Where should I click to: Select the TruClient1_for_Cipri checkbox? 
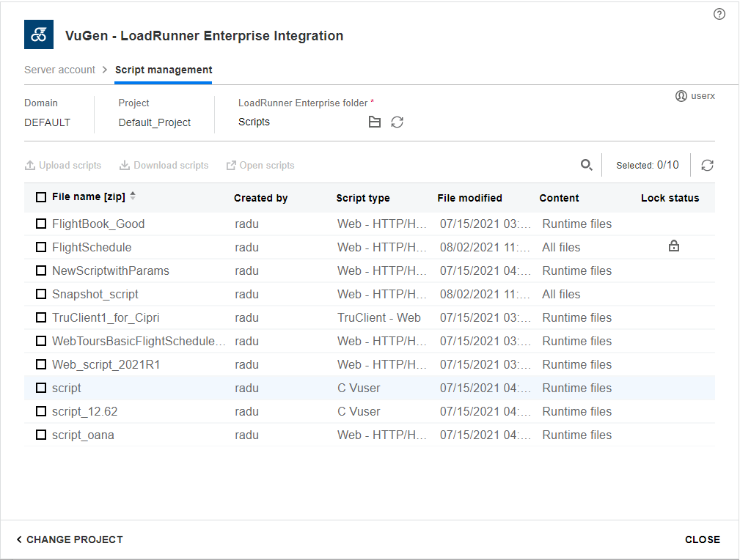pos(41,317)
